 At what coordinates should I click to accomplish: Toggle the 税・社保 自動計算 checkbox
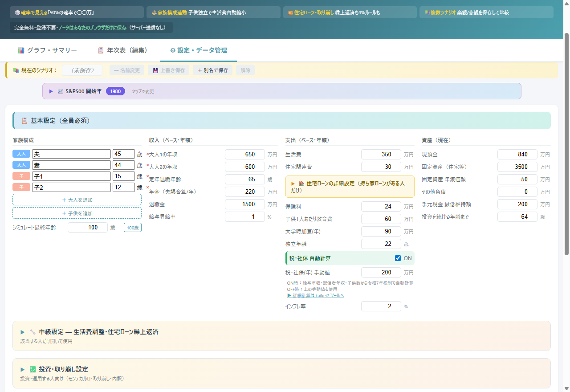pyautogui.click(x=398, y=258)
